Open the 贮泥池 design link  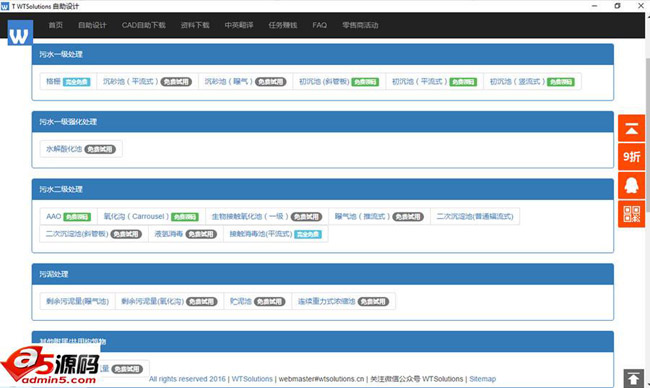tap(258, 302)
